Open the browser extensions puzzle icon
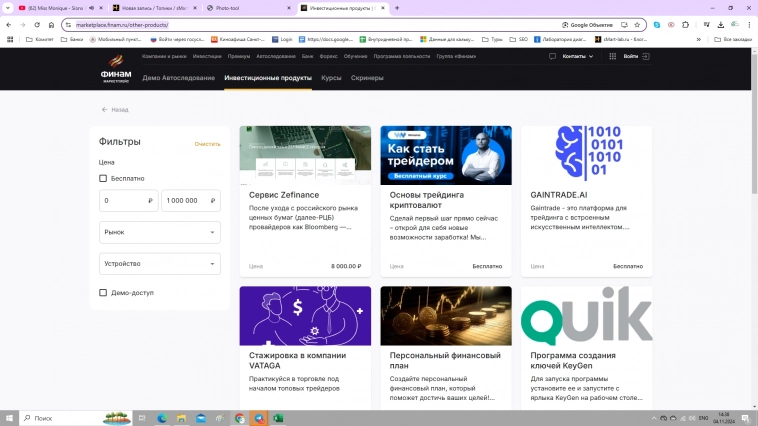The width and height of the screenshot is (758, 426). click(x=685, y=25)
